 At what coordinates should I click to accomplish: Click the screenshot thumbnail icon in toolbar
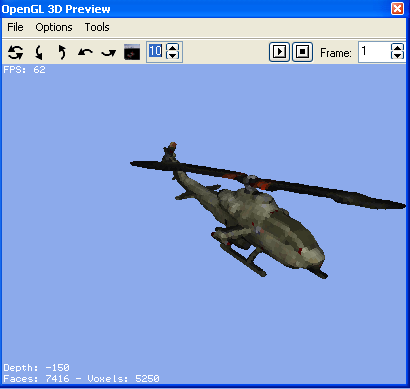pyautogui.click(x=132, y=52)
